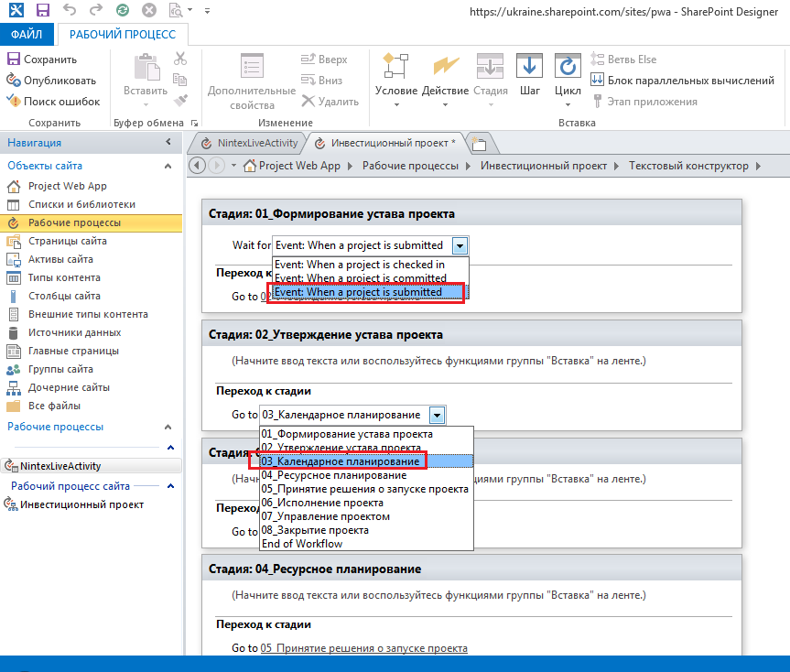Collapse Объекты сайта section

pyautogui.click(x=168, y=166)
